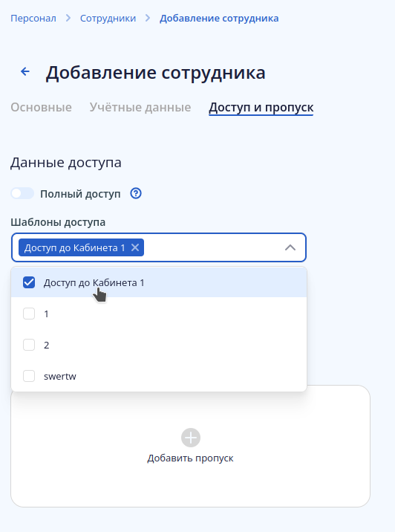Go to the Персонал breadcrumb link
Viewport: 395px width, 532px height.
pyautogui.click(x=33, y=18)
